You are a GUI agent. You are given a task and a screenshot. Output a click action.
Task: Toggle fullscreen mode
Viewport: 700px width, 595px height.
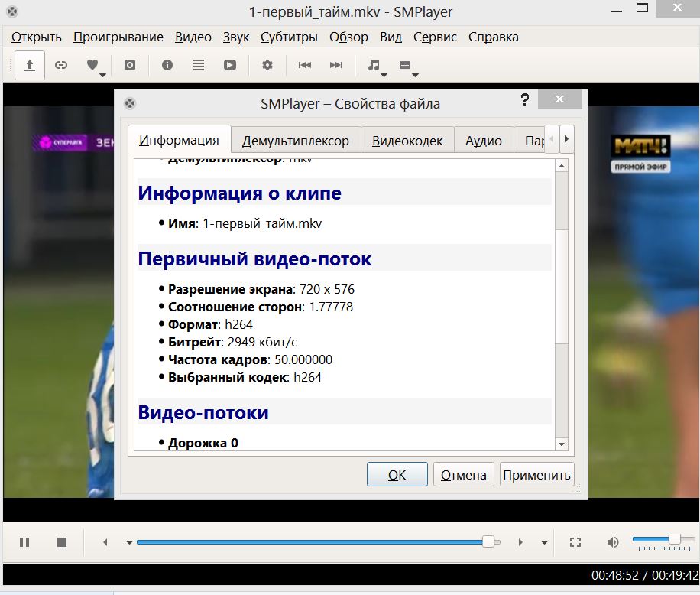coord(575,542)
